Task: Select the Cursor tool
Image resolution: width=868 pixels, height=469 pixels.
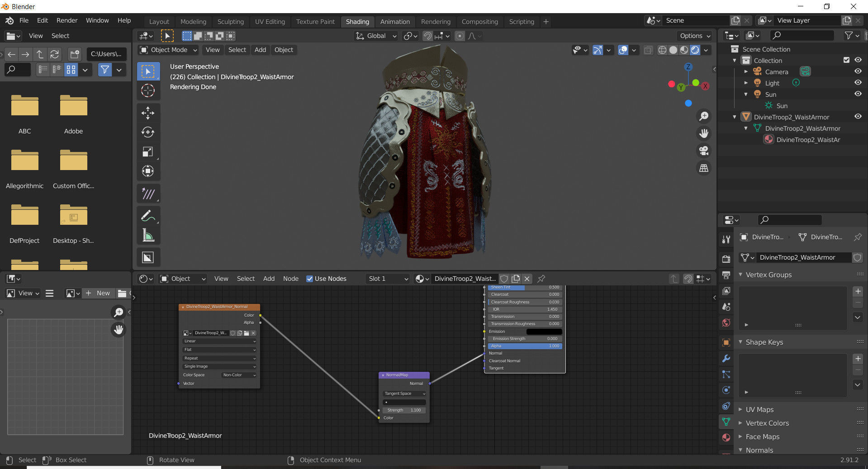Action: 148,91
